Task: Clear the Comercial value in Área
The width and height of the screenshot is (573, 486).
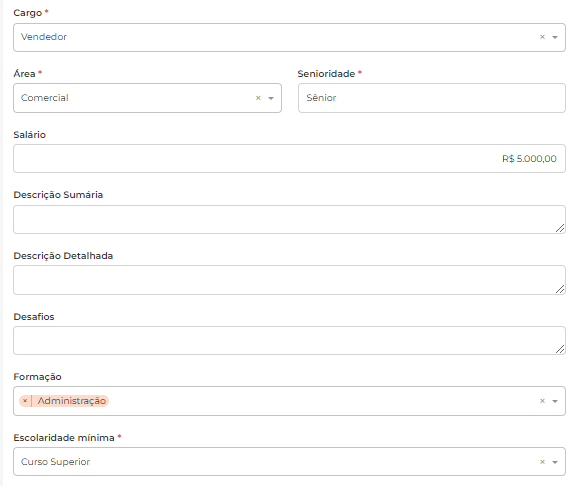Action: pos(258,98)
